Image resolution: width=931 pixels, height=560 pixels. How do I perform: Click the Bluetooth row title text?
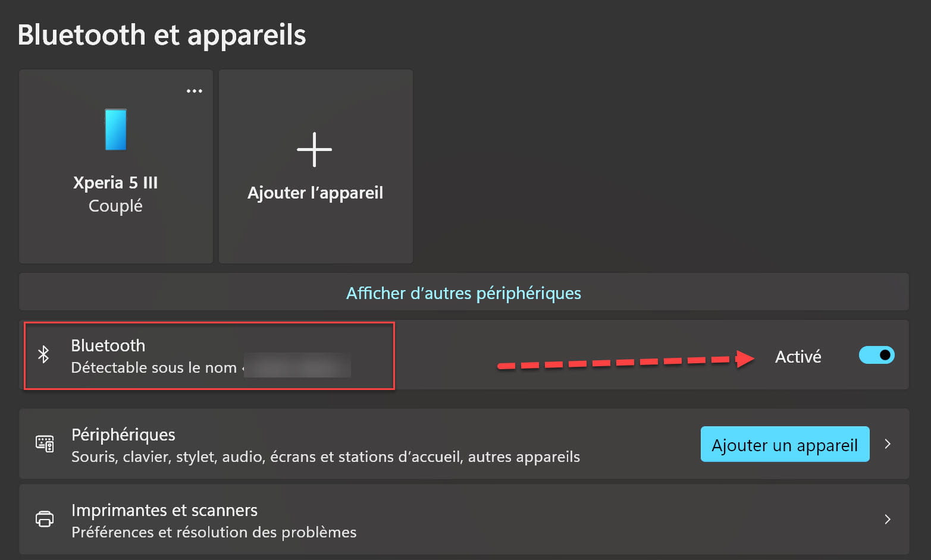click(108, 345)
